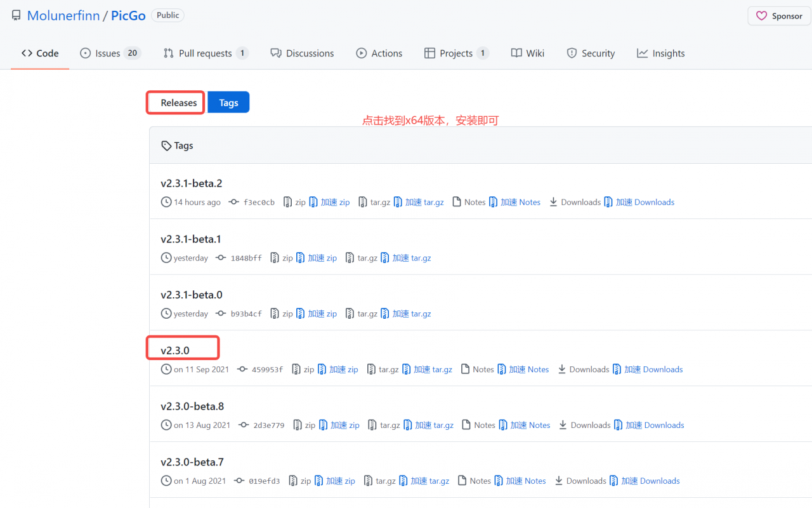Open Notes in the 459953f row
812x508 pixels.
pos(477,370)
